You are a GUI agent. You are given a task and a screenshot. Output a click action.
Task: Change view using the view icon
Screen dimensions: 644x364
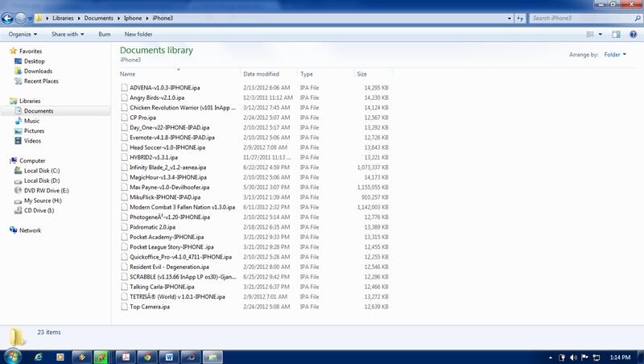(590, 34)
